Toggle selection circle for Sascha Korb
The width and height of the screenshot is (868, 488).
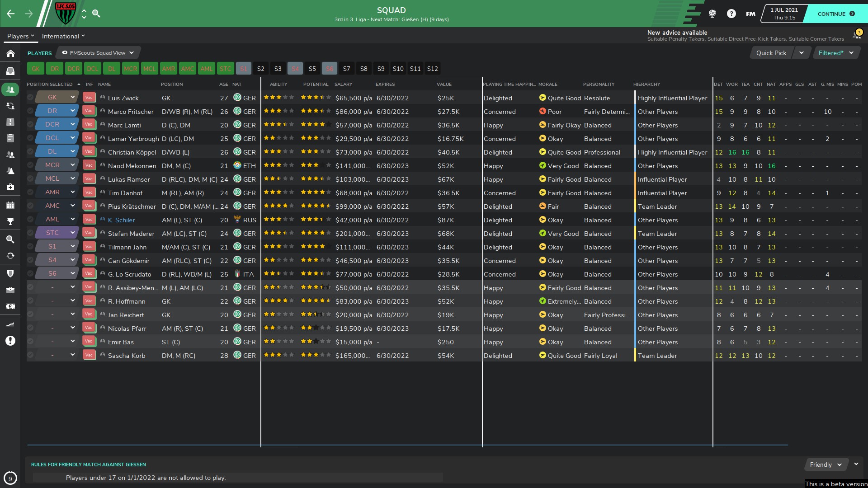[30, 355]
